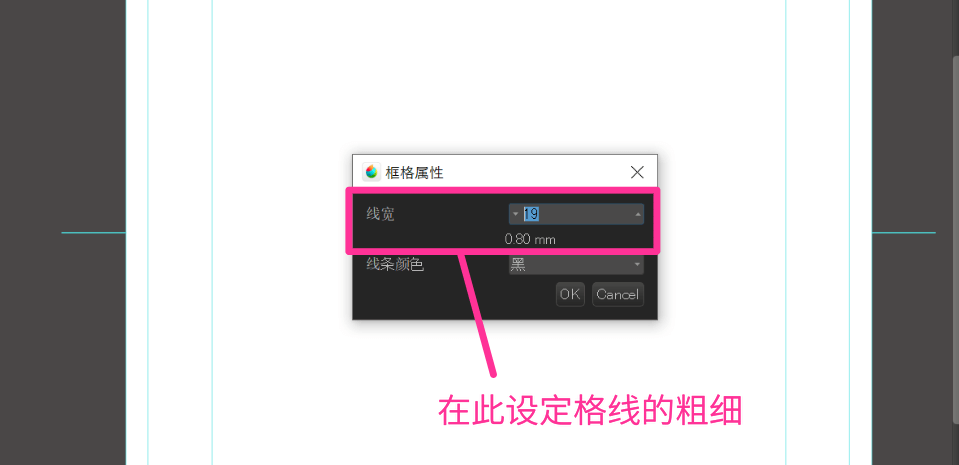Confirm frame properties with OK
The height and width of the screenshot is (465, 959).
point(570,294)
